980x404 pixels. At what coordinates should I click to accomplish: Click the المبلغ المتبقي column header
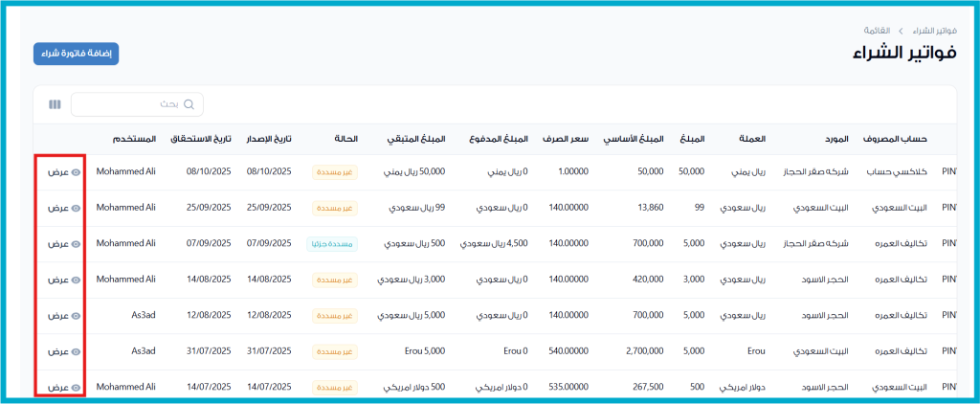click(x=416, y=140)
